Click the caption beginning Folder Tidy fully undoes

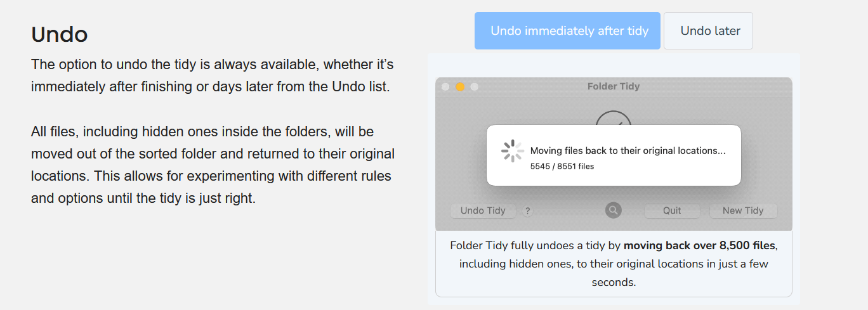point(614,264)
